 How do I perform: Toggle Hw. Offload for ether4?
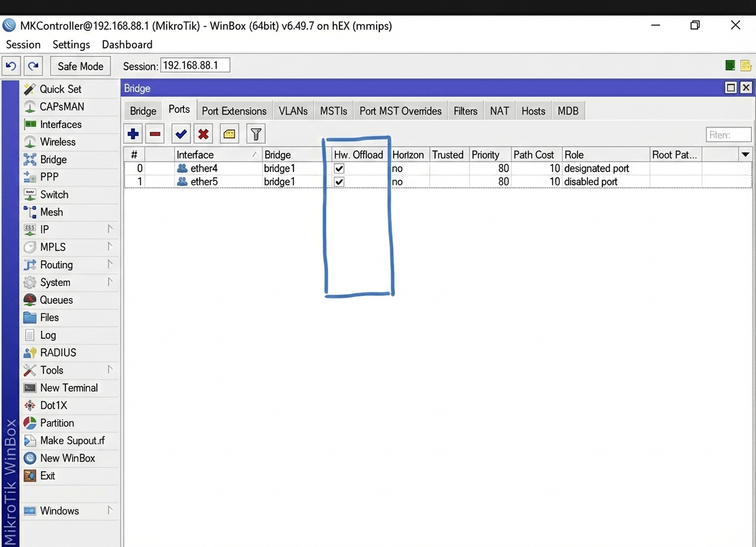coord(339,168)
